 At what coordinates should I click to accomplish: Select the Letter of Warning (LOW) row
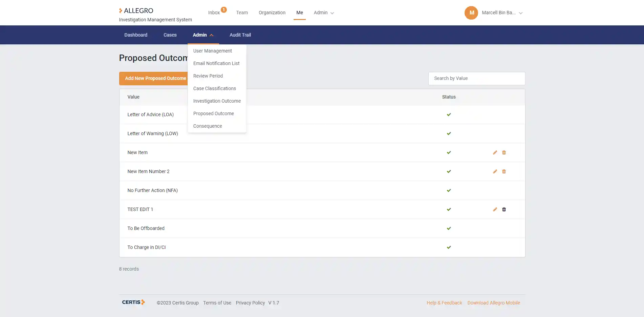tap(322, 133)
